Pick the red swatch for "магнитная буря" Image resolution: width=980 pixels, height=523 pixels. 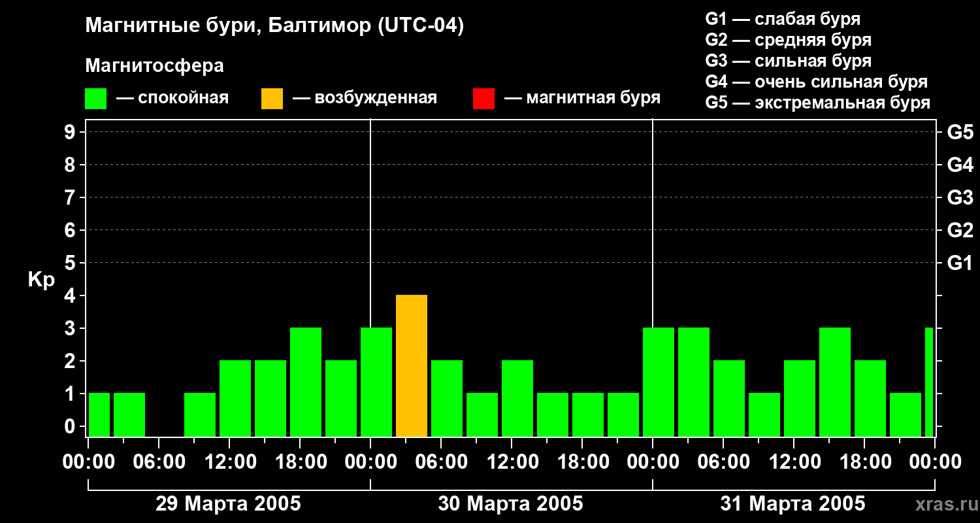coord(483,98)
